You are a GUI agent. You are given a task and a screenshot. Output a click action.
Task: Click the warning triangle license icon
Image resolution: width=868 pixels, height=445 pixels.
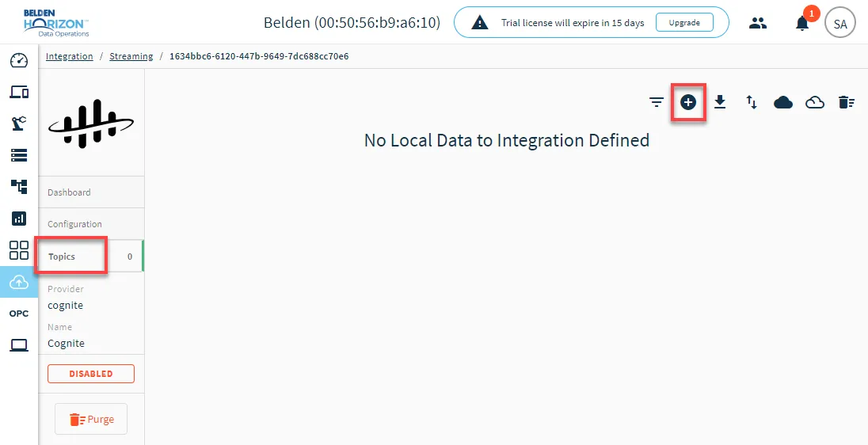(480, 23)
